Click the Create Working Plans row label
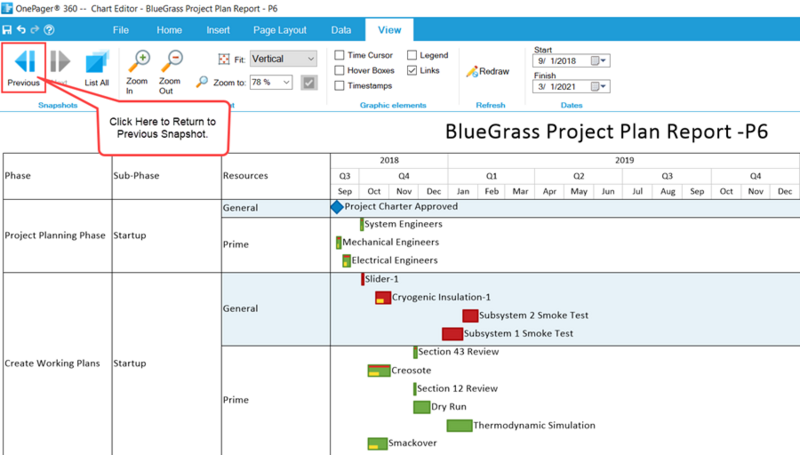The height and width of the screenshot is (455, 800). [52, 363]
